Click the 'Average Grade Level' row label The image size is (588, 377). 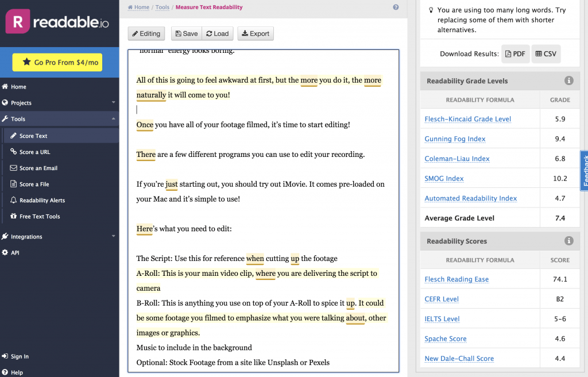(x=459, y=218)
